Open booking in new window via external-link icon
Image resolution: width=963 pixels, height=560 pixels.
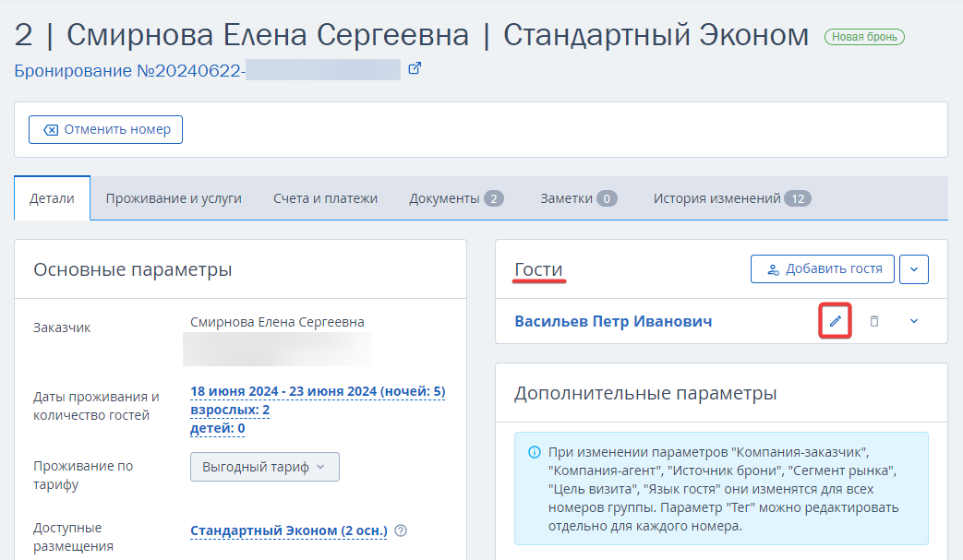415,68
